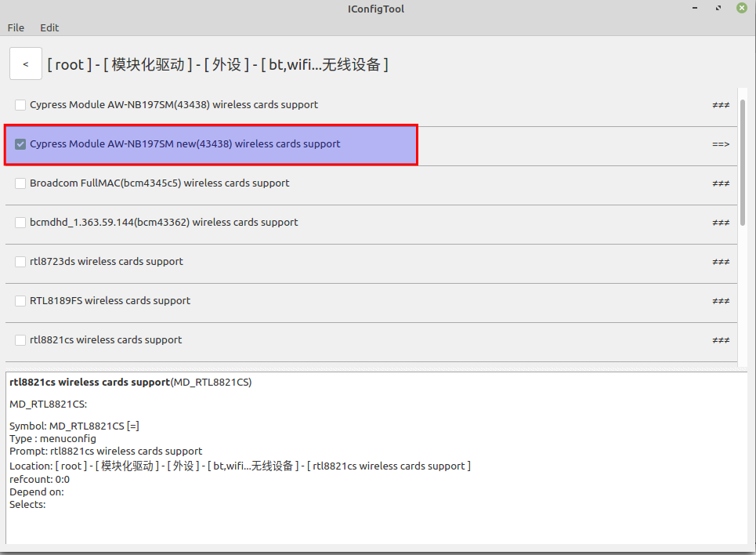This screenshot has height=555, width=756.
Task: Select "Broadcom FullMAC(bcm4345c5) wireless cards support" label
Action: [160, 183]
